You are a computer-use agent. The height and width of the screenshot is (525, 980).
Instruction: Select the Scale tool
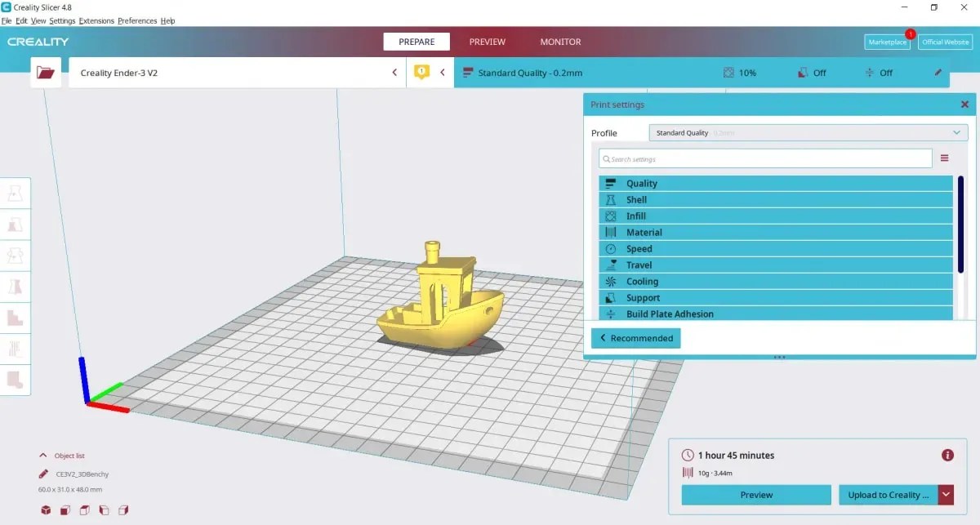pyautogui.click(x=16, y=225)
